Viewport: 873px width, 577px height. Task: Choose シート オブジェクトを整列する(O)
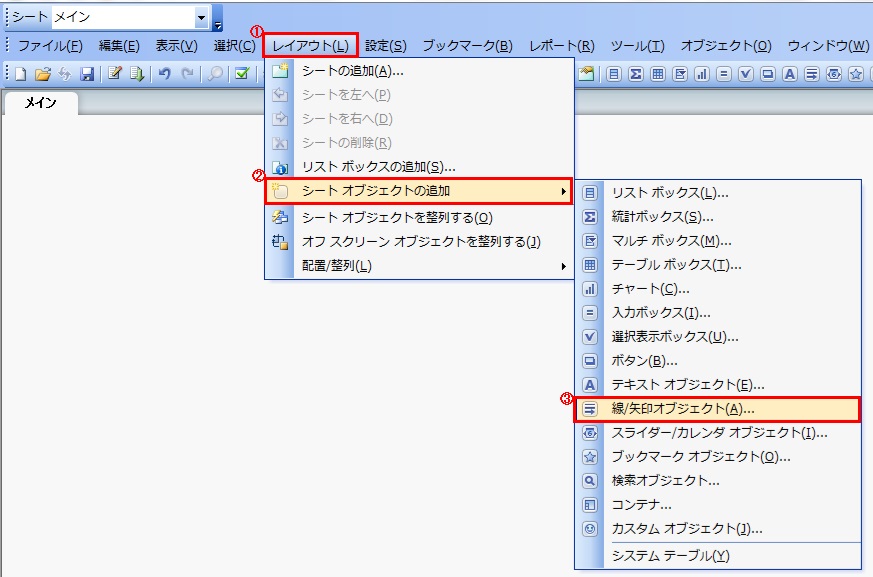419,217
